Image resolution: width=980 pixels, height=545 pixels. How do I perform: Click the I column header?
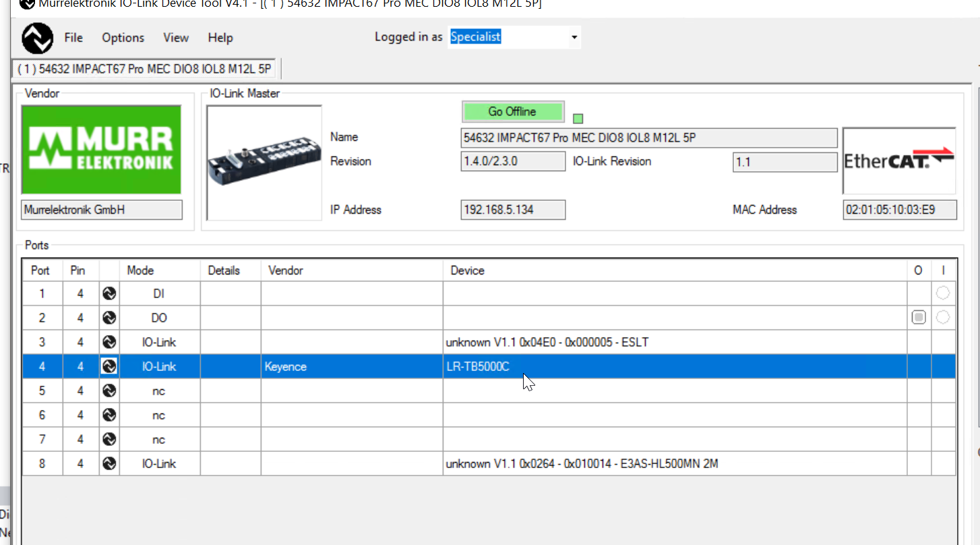click(944, 270)
